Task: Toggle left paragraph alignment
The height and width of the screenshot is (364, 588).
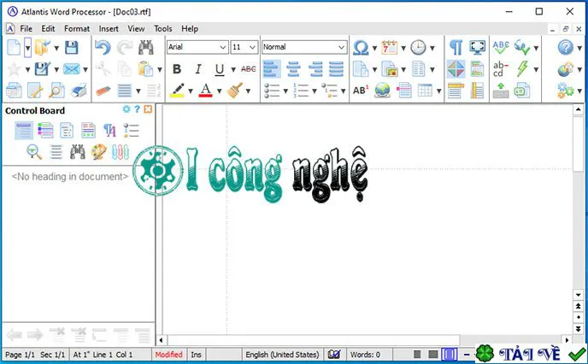Action: tap(272, 69)
